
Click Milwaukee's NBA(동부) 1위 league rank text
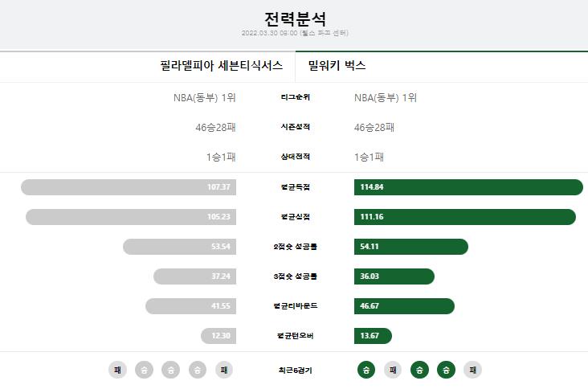coord(386,98)
